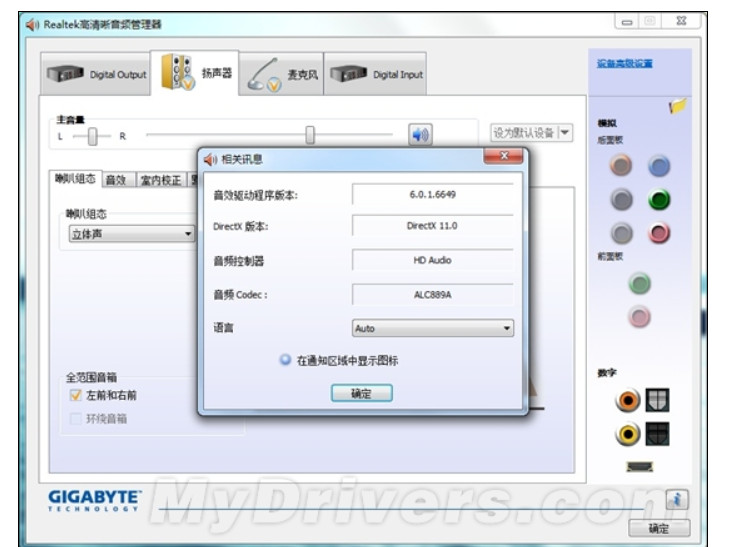
Task: Click the main volume slider handle
Action: tap(310, 135)
